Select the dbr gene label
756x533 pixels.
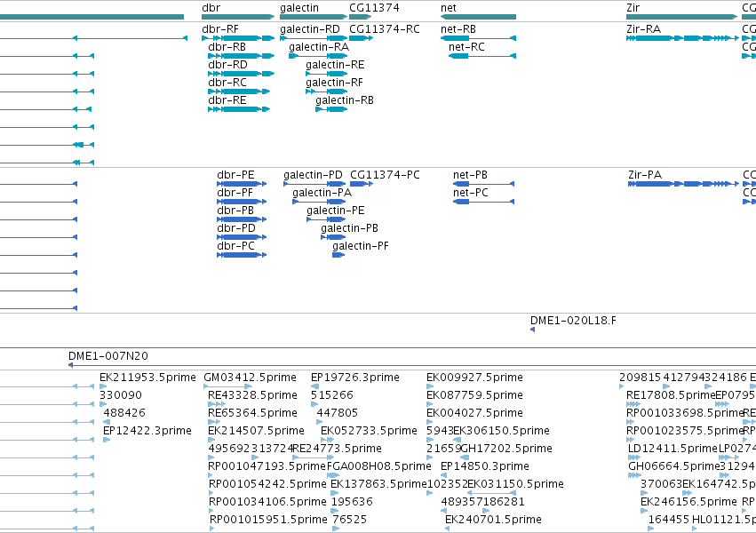click(x=211, y=8)
